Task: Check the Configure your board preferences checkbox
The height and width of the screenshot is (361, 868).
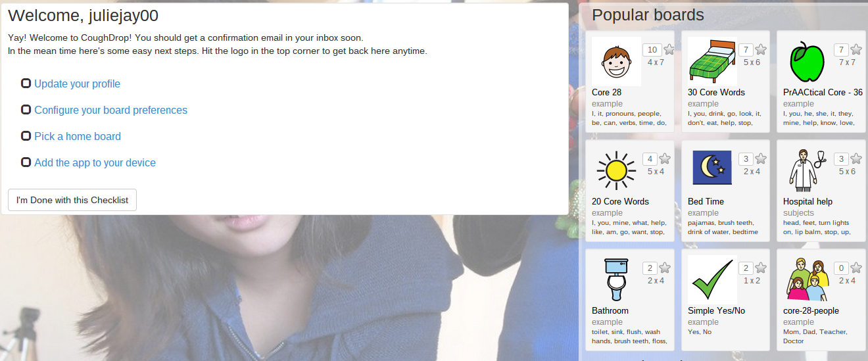Action: pyautogui.click(x=26, y=110)
